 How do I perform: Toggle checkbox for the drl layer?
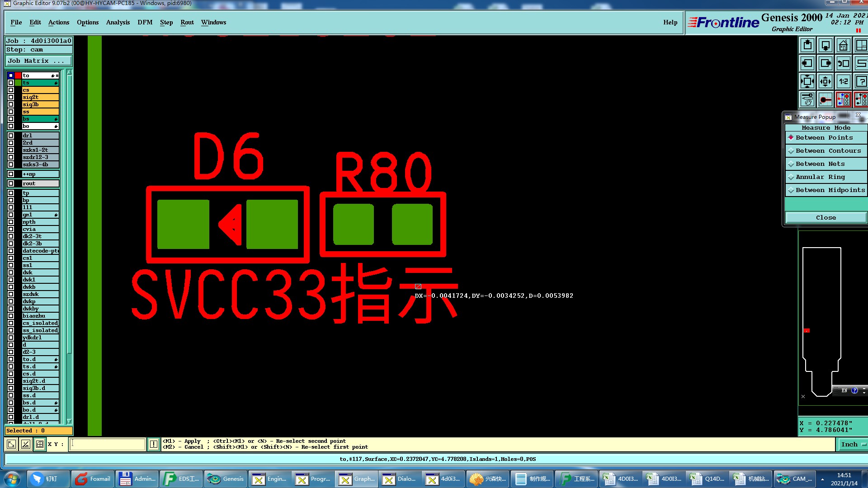(x=11, y=136)
